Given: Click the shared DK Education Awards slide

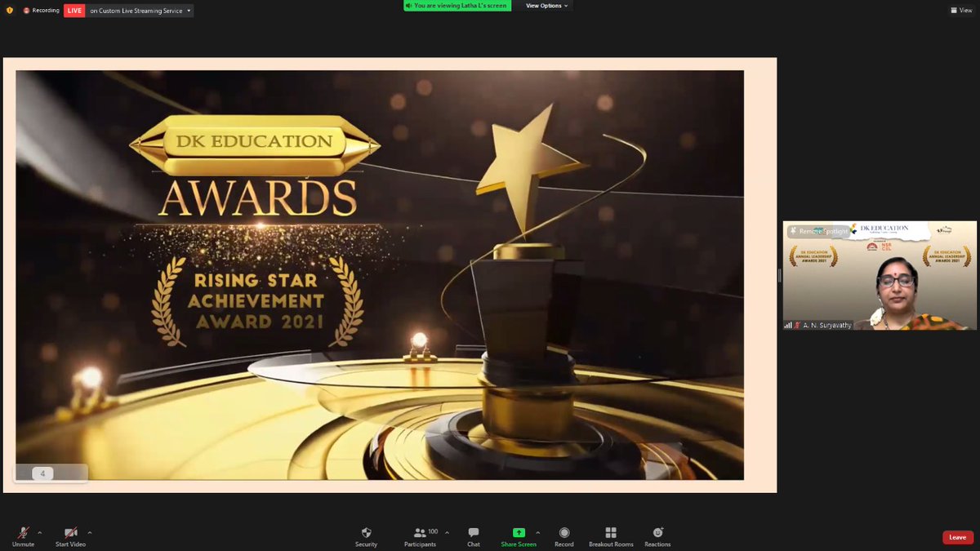Looking at the screenshot, I should [x=380, y=275].
